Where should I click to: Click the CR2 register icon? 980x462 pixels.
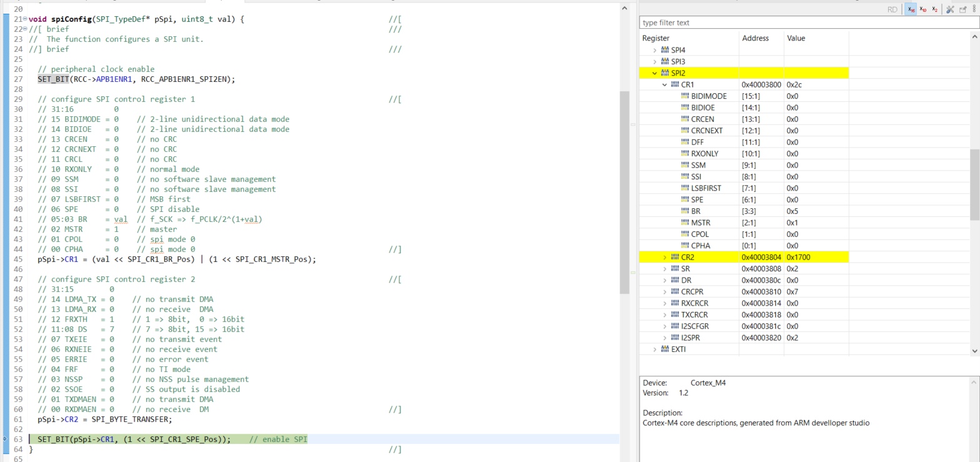(x=675, y=257)
